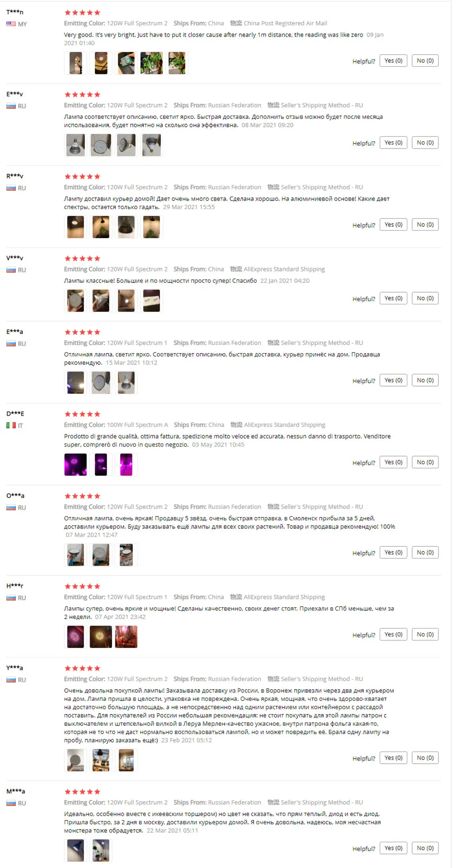
Task: Click the Russia flag icon under Y***a
Action: [11, 680]
